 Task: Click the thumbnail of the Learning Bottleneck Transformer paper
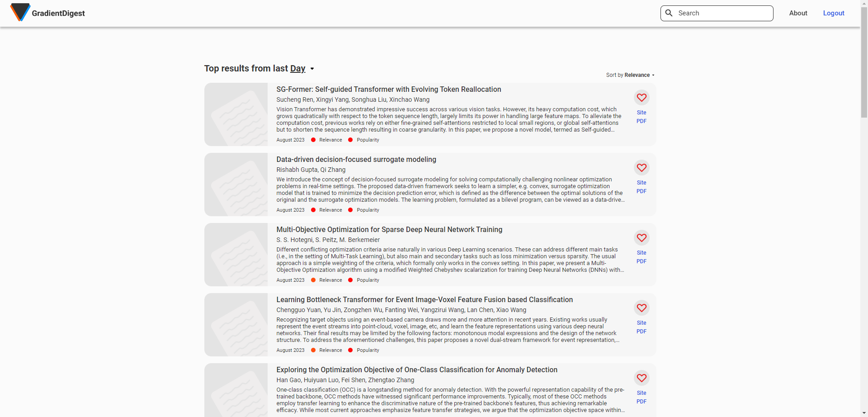pyautogui.click(x=236, y=325)
